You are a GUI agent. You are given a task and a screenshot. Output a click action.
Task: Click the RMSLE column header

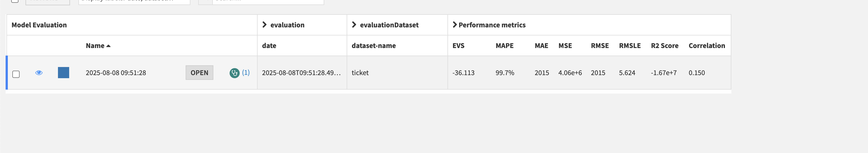[629, 46]
